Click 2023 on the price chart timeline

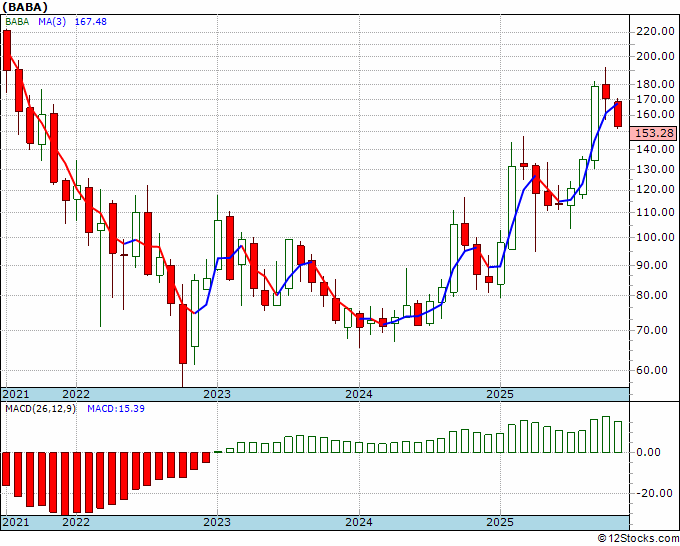point(217,394)
